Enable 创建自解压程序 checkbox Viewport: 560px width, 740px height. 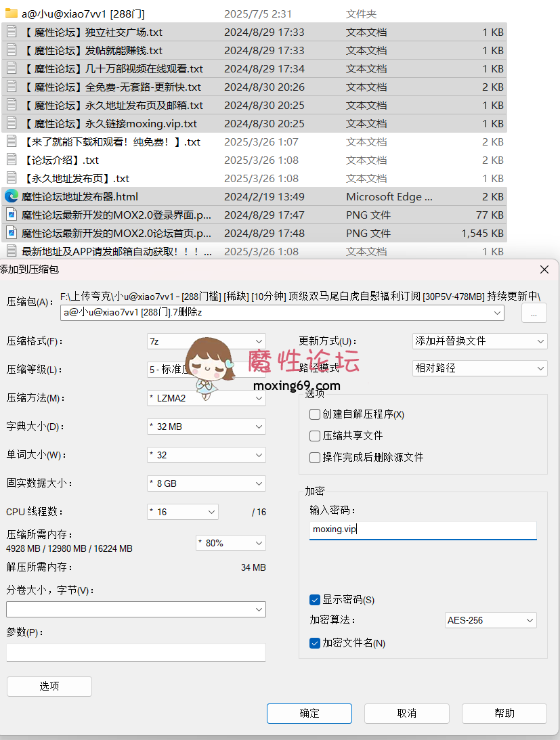314,414
